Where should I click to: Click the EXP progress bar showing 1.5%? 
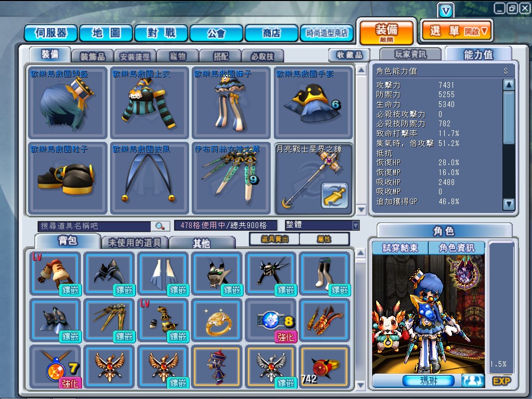coord(501,308)
